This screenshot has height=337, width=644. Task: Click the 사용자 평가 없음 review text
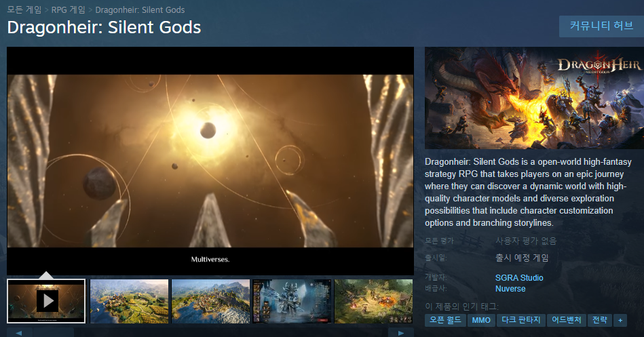coord(526,241)
